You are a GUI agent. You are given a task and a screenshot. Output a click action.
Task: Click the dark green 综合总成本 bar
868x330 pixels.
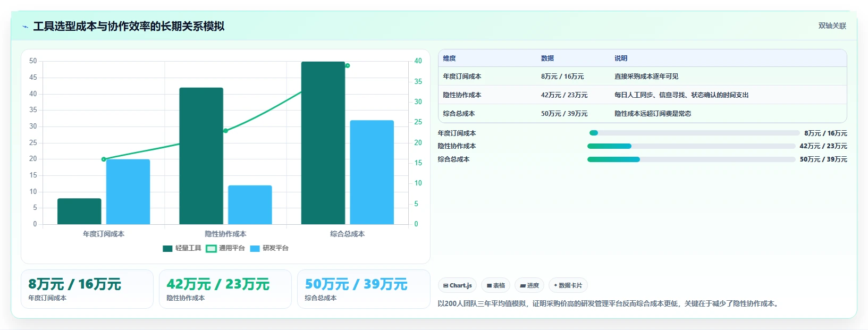coord(323,143)
